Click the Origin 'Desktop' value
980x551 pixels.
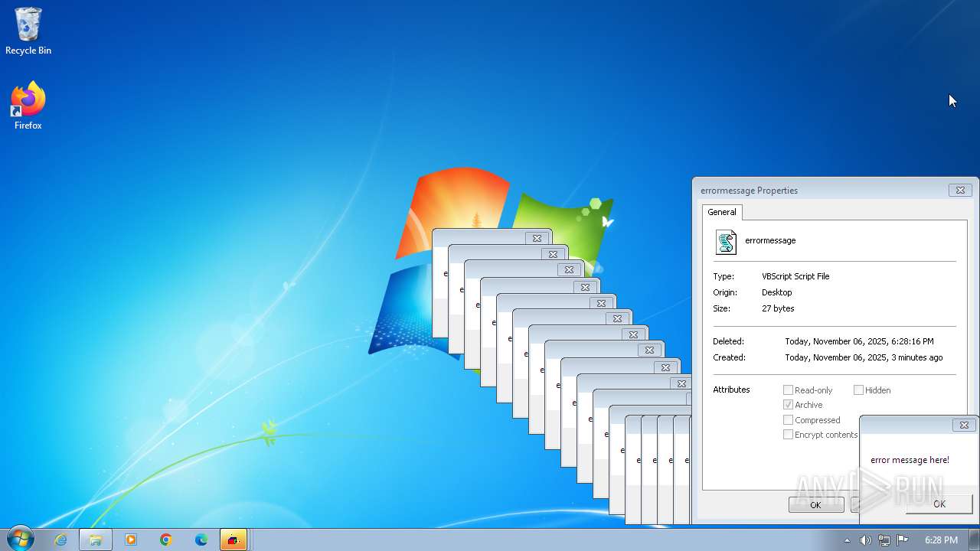pyautogui.click(x=777, y=292)
